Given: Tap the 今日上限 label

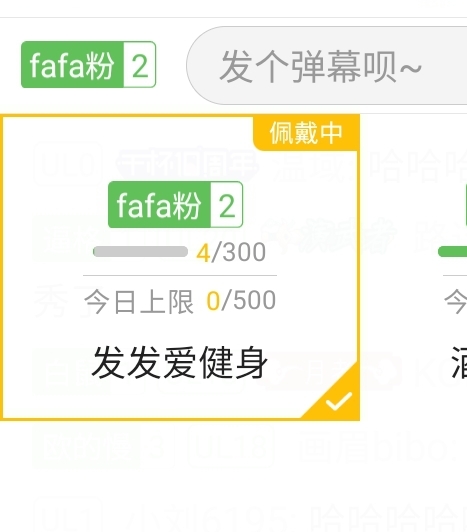Looking at the screenshot, I should tap(139, 301).
